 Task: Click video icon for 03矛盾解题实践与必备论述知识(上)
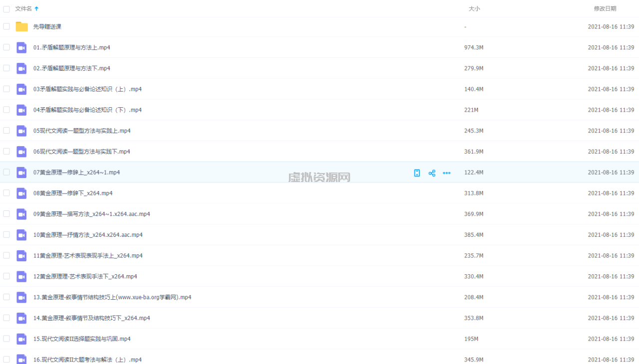(x=21, y=89)
